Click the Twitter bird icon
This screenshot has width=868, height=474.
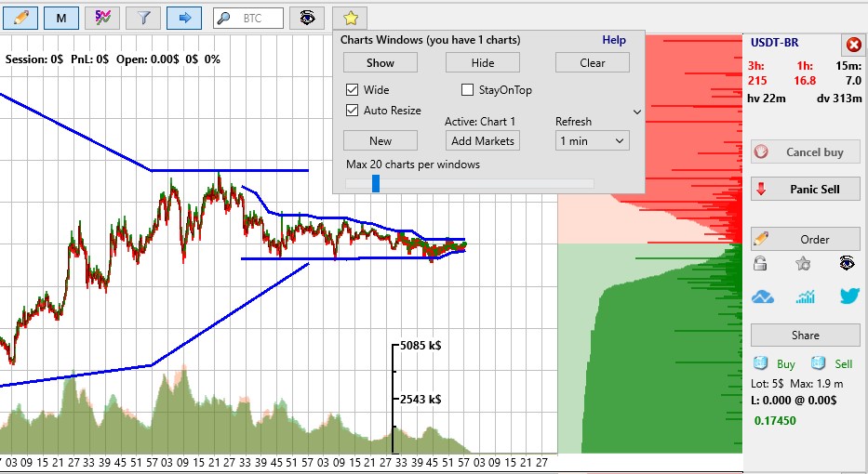point(848,296)
